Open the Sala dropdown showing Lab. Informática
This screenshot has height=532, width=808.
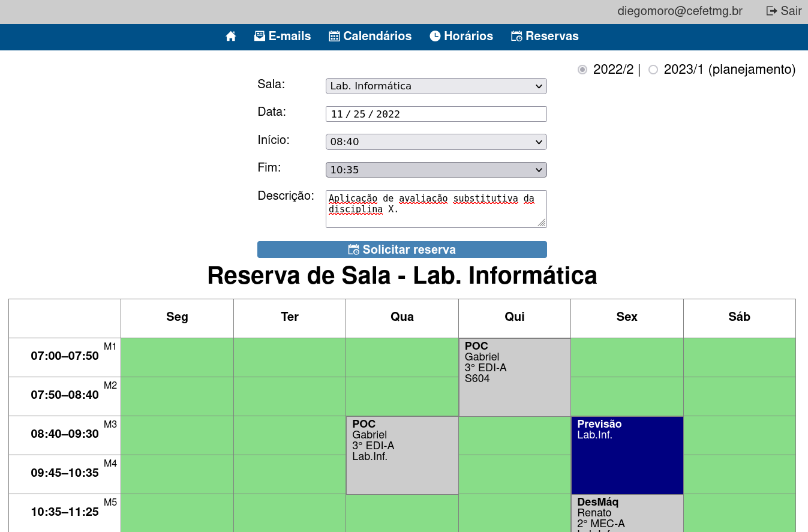[x=436, y=86]
